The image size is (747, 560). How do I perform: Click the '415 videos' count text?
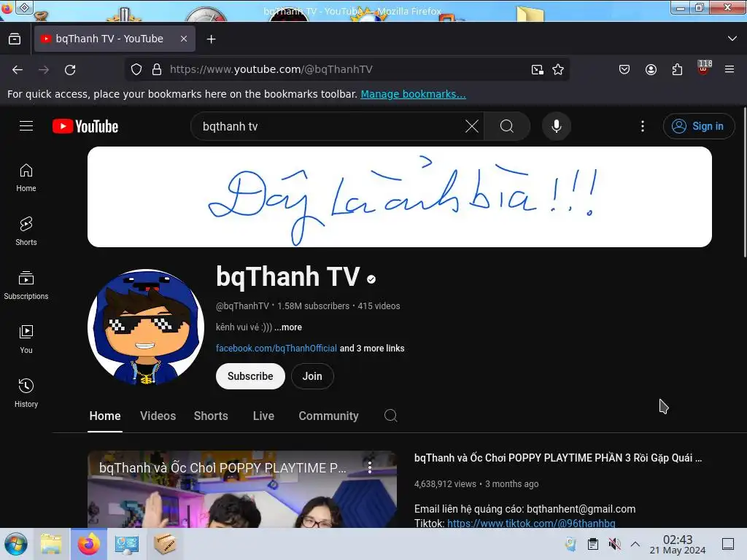click(379, 306)
